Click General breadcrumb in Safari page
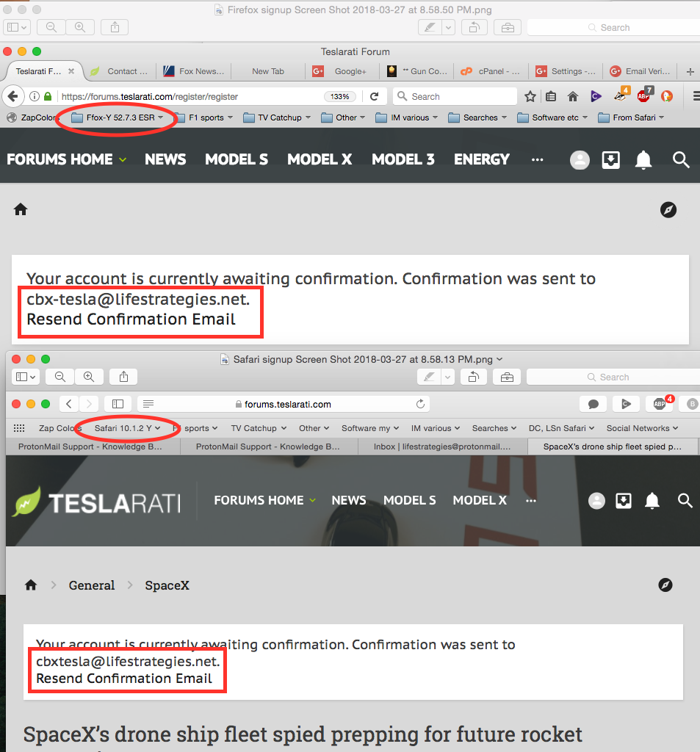Image resolution: width=700 pixels, height=752 pixels. tap(92, 585)
